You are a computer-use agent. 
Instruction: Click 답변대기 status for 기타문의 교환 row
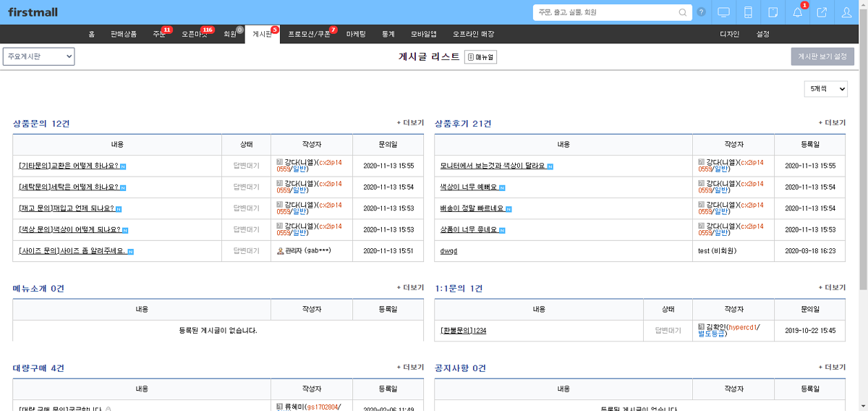[x=246, y=166]
